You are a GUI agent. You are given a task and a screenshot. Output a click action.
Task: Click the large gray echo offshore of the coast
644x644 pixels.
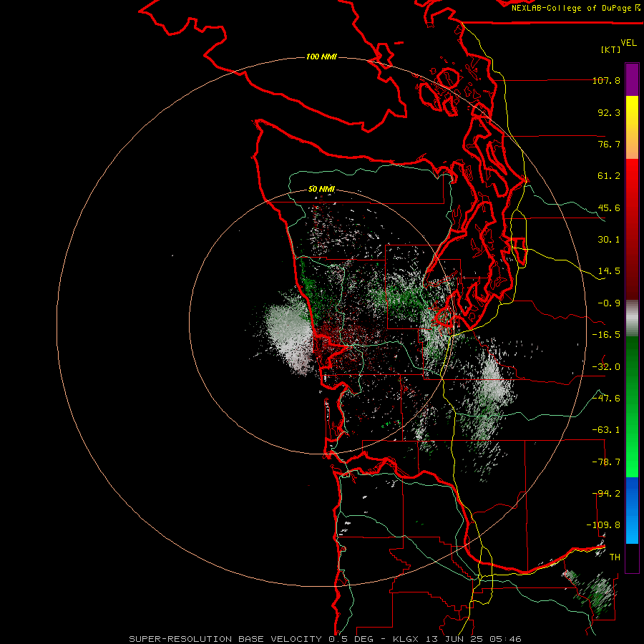[x=288, y=333]
